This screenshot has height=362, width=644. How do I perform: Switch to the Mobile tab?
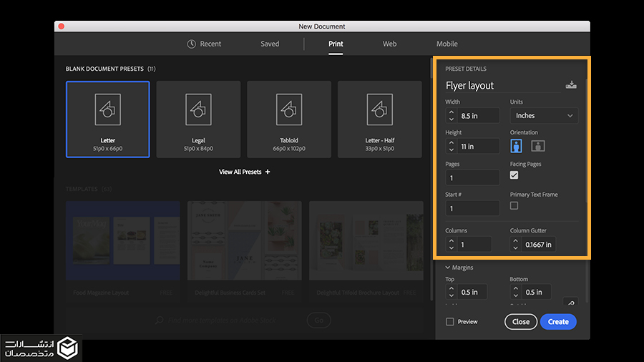(x=447, y=44)
